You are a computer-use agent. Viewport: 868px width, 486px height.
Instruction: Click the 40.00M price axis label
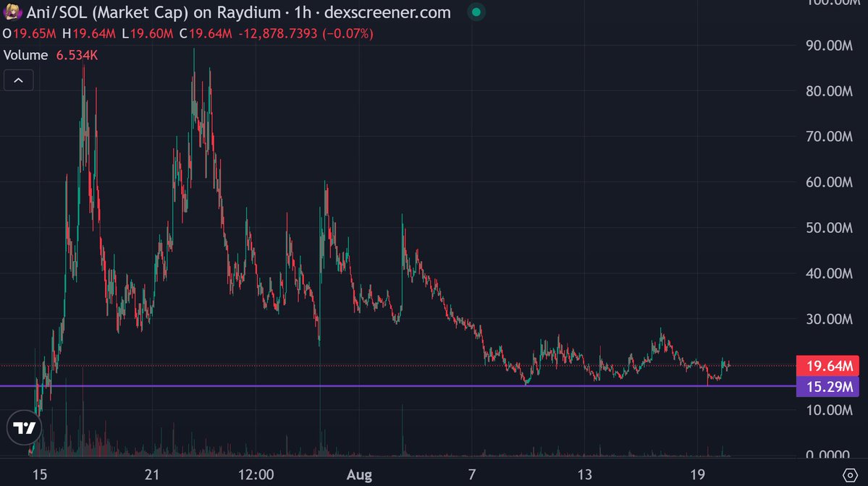coord(829,273)
